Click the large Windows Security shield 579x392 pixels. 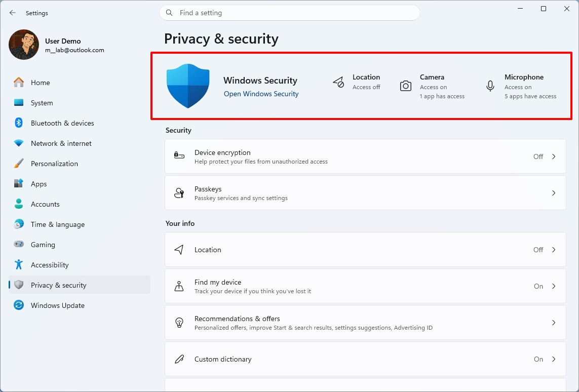(x=188, y=86)
